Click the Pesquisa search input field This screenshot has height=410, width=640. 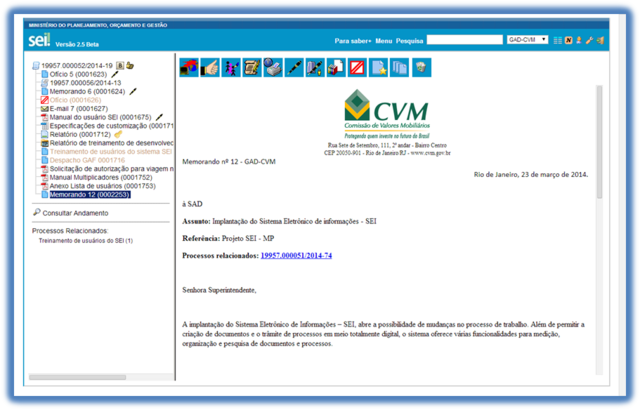(464, 40)
